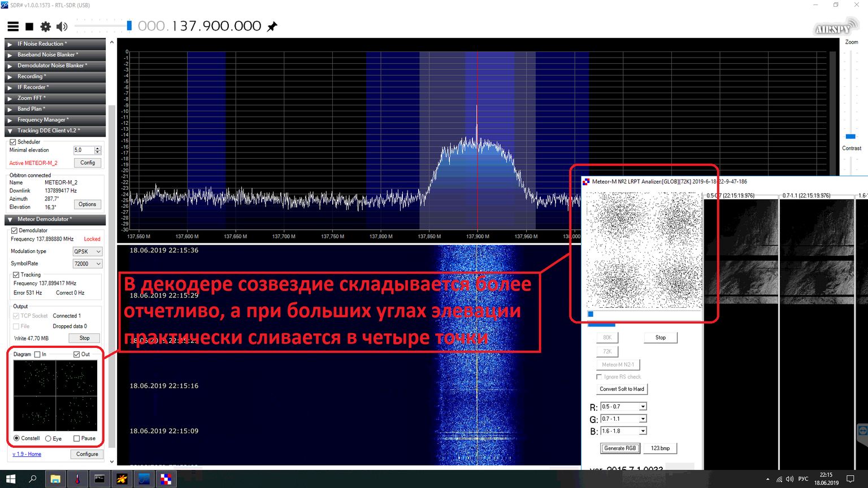Open the system volume tray icon
Viewport: 868px width, 488px height.
coord(790,480)
